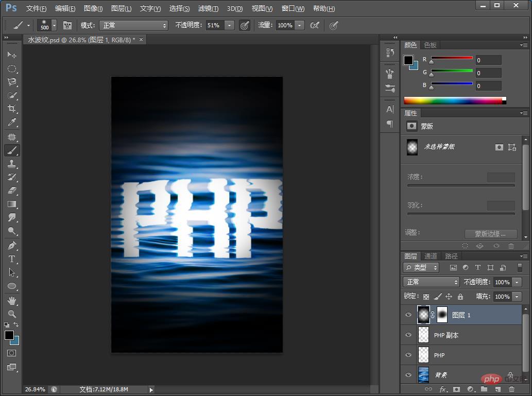Open the options-bar 不透明度 slider arrow
Image resolution: width=532 pixels, height=396 pixels.
coord(230,25)
